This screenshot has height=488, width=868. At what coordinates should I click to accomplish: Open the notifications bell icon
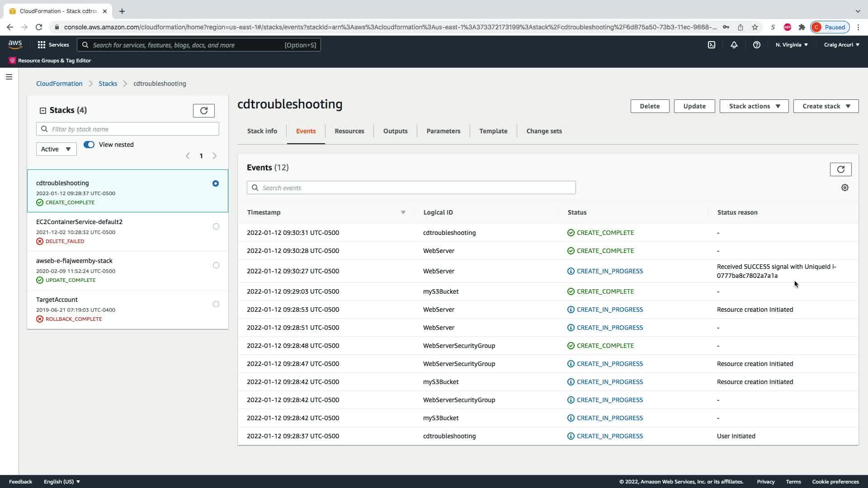pos(734,45)
